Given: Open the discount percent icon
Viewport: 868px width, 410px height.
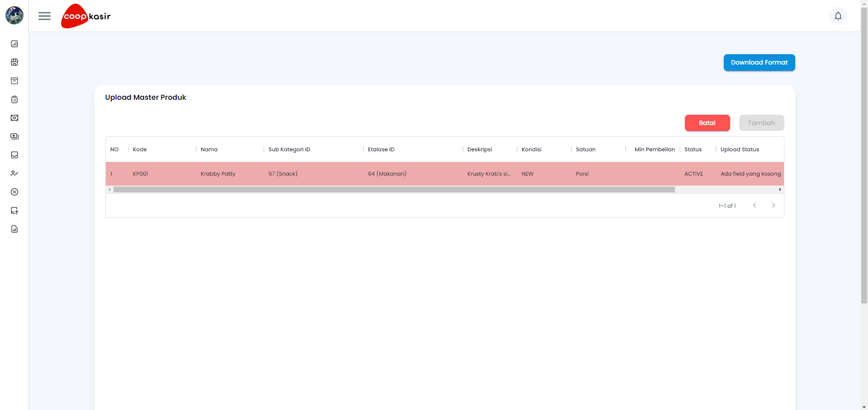Looking at the screenshot, I should 14,192.
